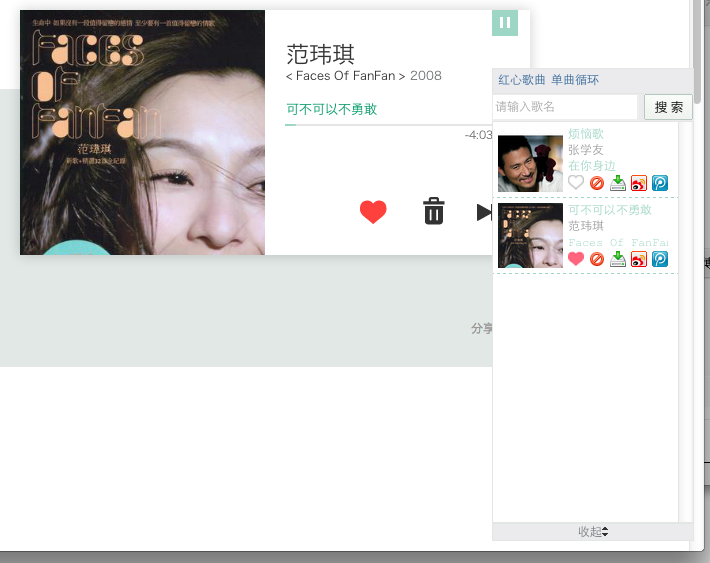710x563 pixels.
Task: Share 可不可以不勇敢 to Weibo
Action: point(639,259)
